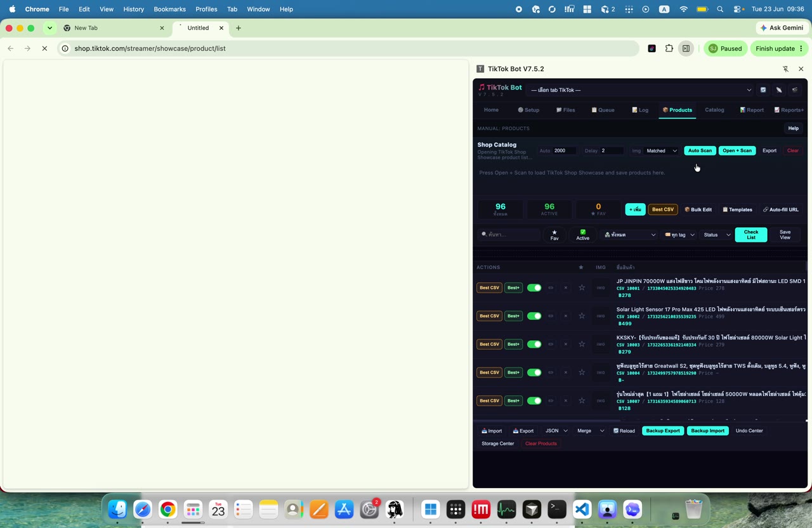Open the Merge mode dropdown
The width and height of the screenshot is (812, 528).
[590, 431]
